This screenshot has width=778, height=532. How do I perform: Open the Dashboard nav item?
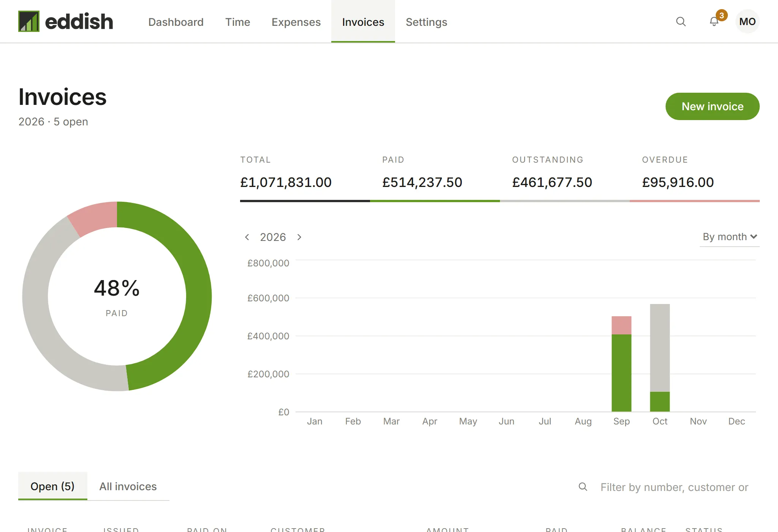(x=176, y=22)
